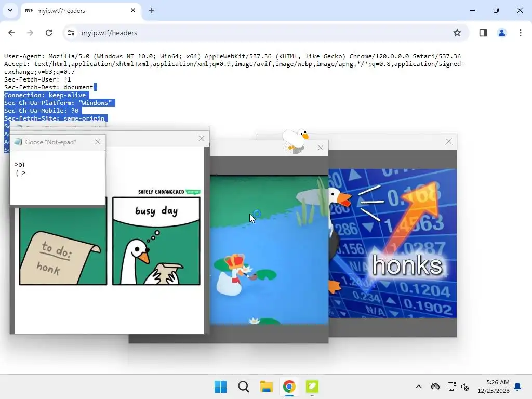The image size is (532, 399).
Task: Open the tab search dropdown arrow
Action: pos(10,10)
